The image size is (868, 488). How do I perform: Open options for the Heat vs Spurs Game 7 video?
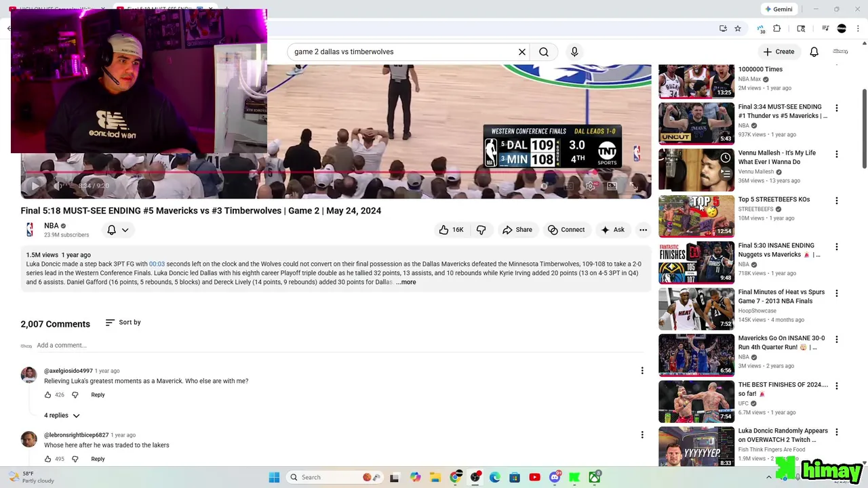pyautogui.click(x=837, y=293)
